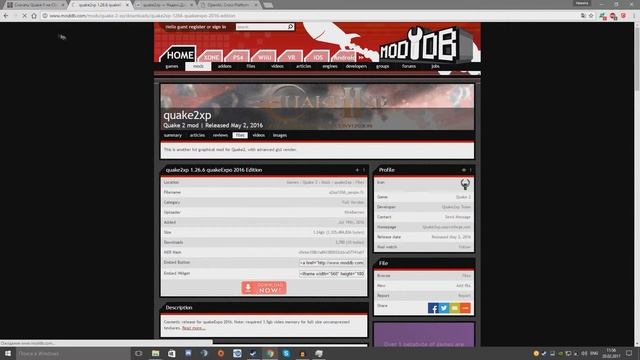The width and height of the screenshot is (640, 360).
Task: Open the forums menu item
Action: (409, 66)
